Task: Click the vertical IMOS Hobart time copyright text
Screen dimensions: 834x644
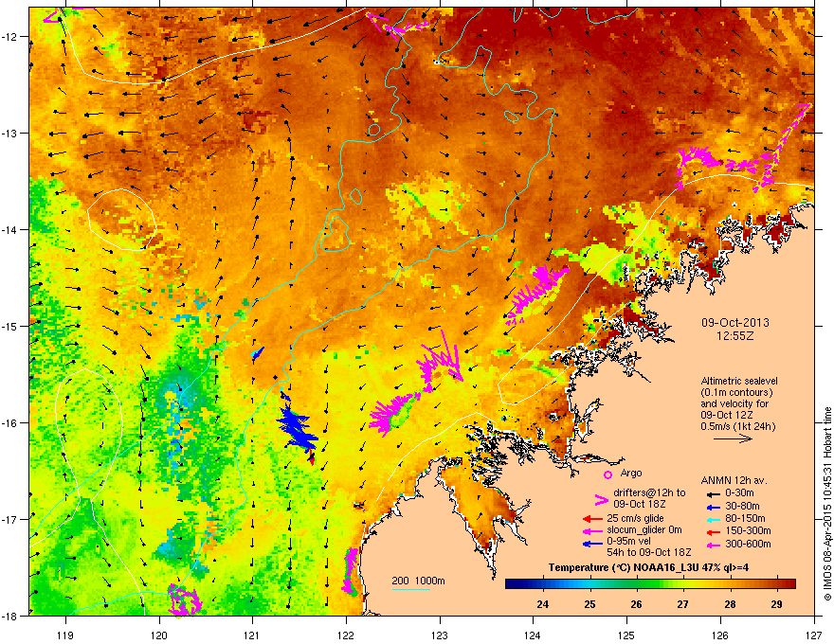Action: tap(827, 504)
